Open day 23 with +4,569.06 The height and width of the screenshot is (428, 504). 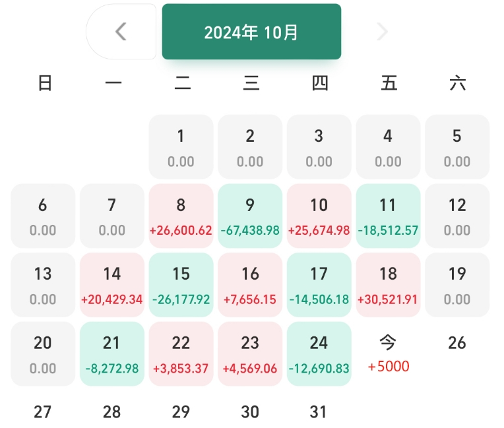pyautogui.click(x=250, y=353)
